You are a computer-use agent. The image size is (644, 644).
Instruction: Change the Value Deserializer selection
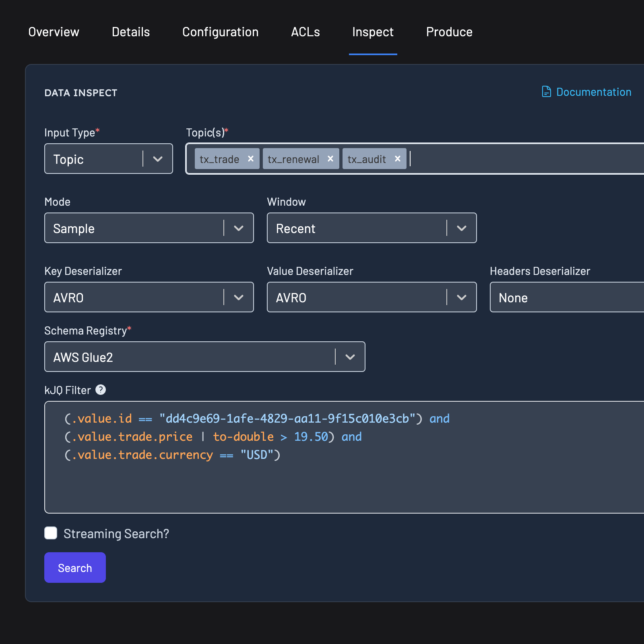tap(461, 297)
